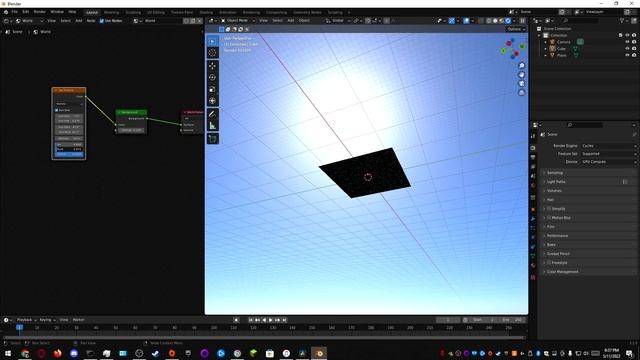
Task: Open Keying menu in timeline
Action: pyautogui.click(x=47, y=320)
